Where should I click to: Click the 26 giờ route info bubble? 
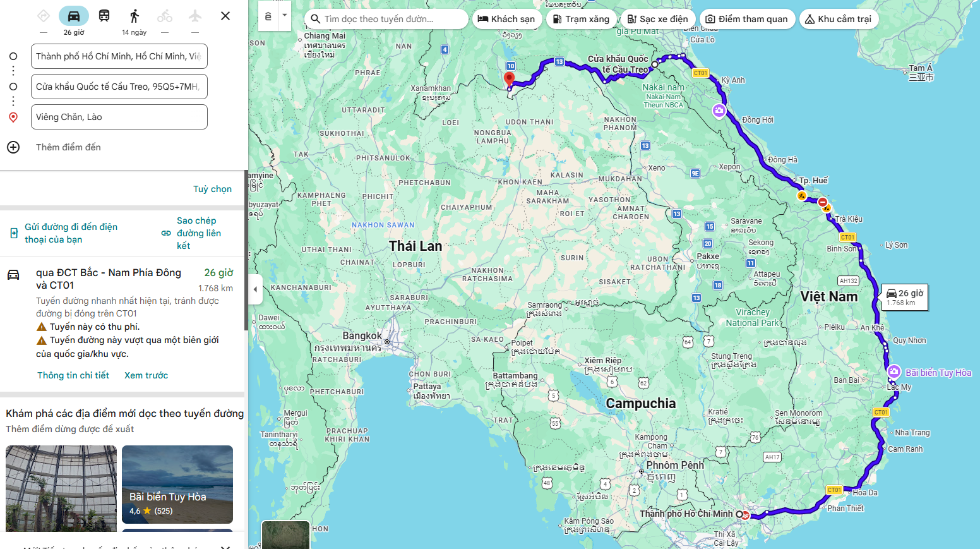coord(905,297)
